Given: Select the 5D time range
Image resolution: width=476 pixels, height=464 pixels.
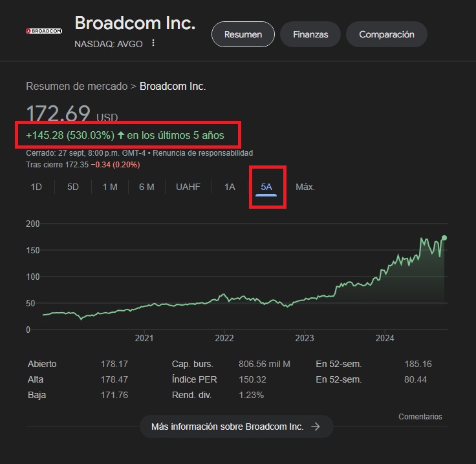Looking at the screenshot, I should (73, 187).
